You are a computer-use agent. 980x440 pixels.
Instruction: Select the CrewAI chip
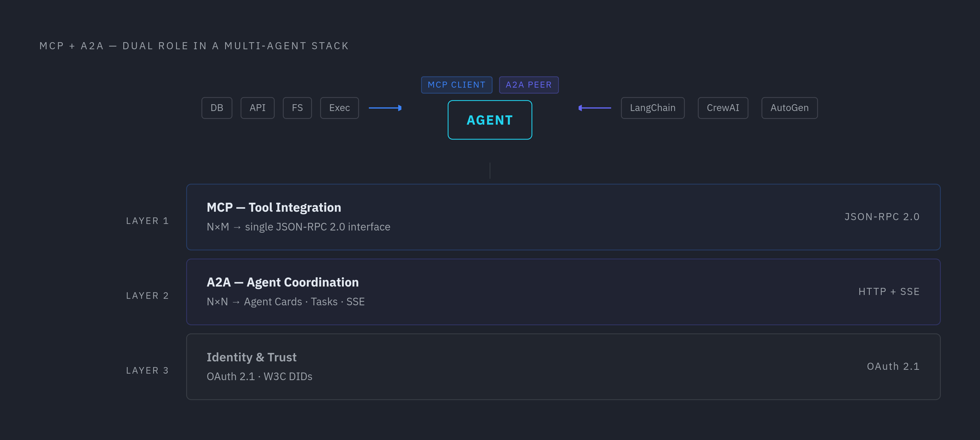pyautogui.click(x=723, y=108)
